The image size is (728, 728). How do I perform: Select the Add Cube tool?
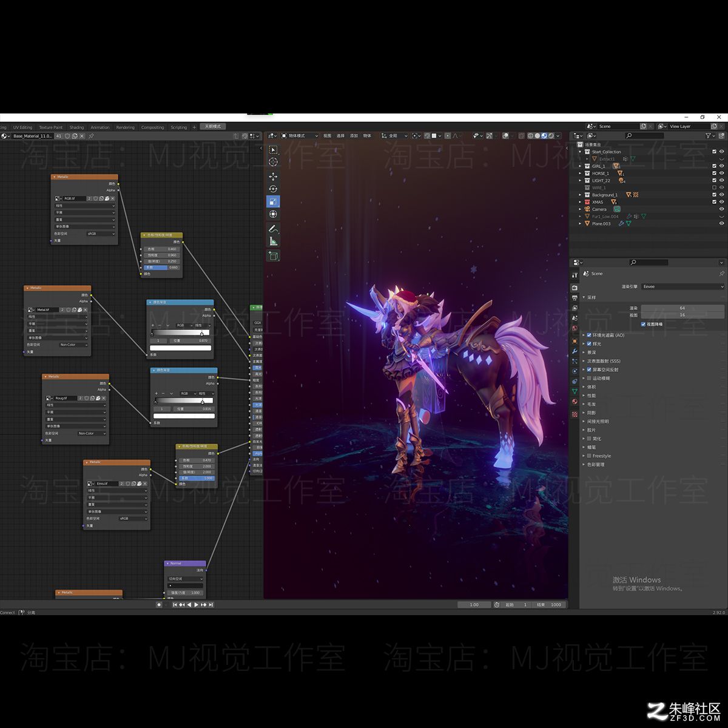pos(273,256)
